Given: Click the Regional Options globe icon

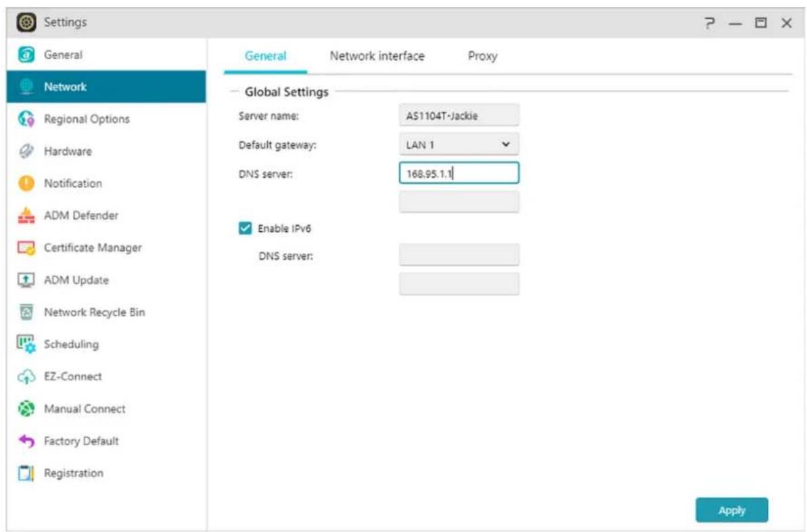Looking at the screenshot, I should tap(25, 119).
